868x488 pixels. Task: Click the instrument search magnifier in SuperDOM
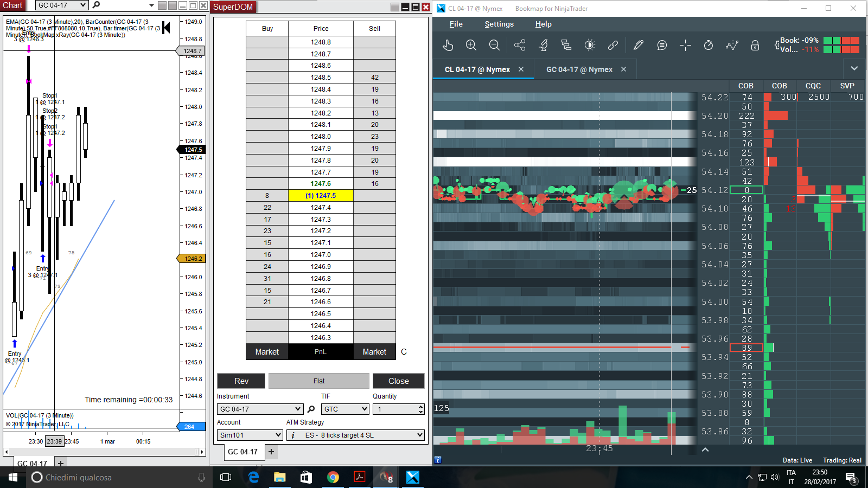[311, 409]
